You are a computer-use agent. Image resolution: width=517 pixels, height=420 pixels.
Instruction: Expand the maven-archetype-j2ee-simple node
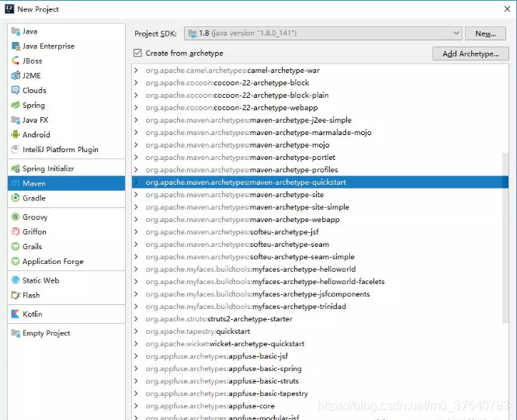coord(136,120)
